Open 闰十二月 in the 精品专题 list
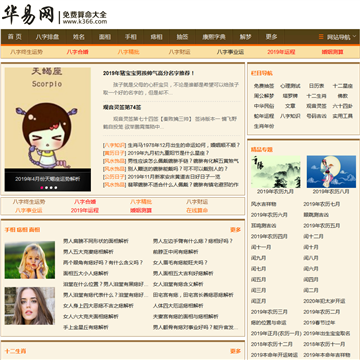Screen dimensions: 360x360 [x=313, y=236]
